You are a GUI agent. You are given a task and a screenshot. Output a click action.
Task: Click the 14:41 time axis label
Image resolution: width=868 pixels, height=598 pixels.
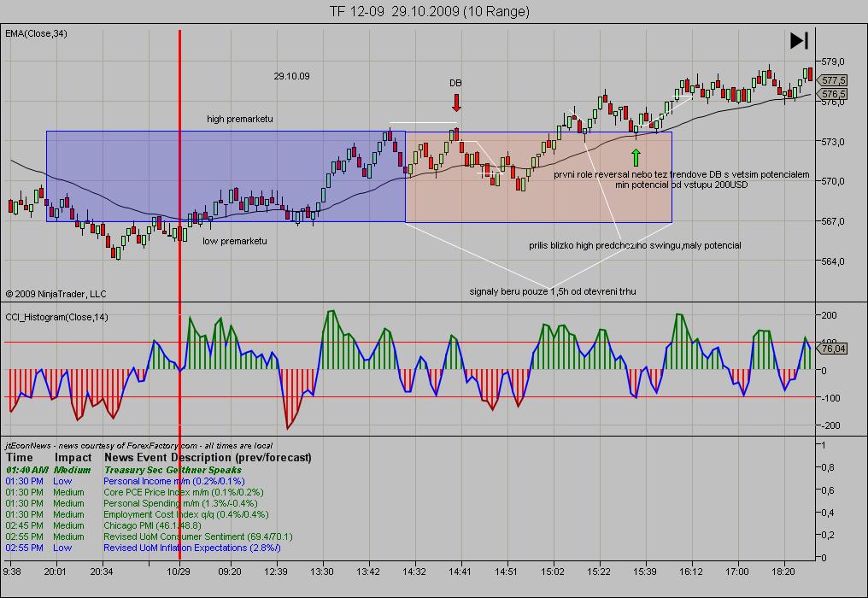(x=460, y=572)
